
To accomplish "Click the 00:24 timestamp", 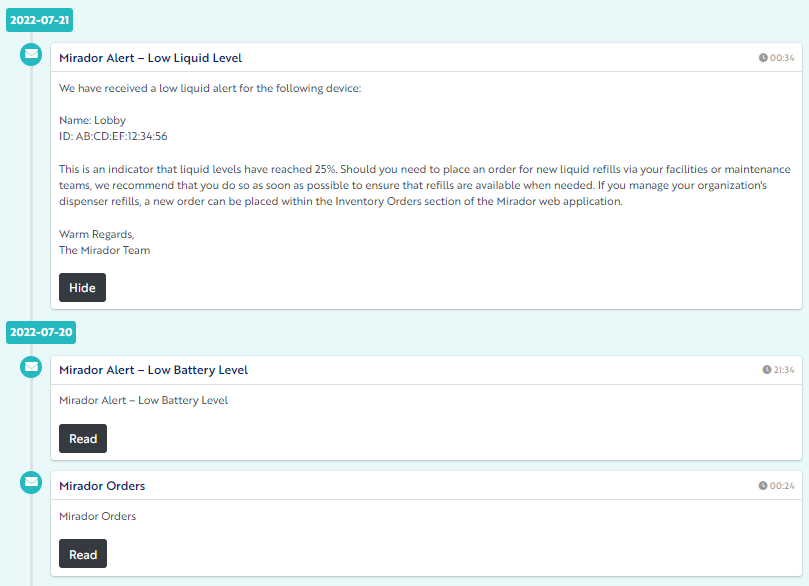I will (782, 486).
